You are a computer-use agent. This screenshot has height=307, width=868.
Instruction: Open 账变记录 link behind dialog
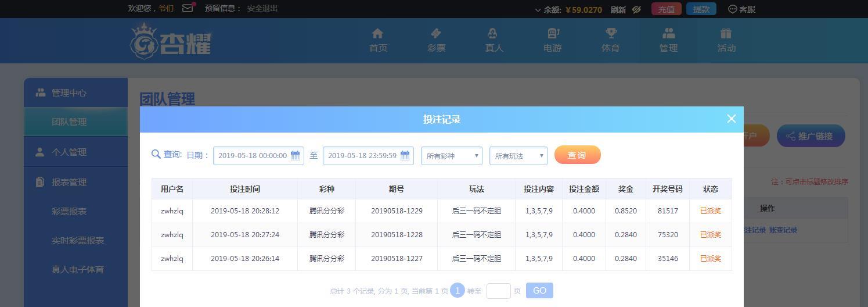click(x=783, y=230)
